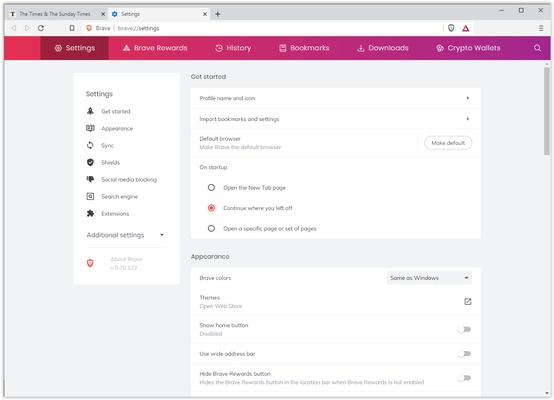Viewport: 554px width, 400px height.
Task: Click the search icon in the pink header
Action: click(x=537, y=48)
